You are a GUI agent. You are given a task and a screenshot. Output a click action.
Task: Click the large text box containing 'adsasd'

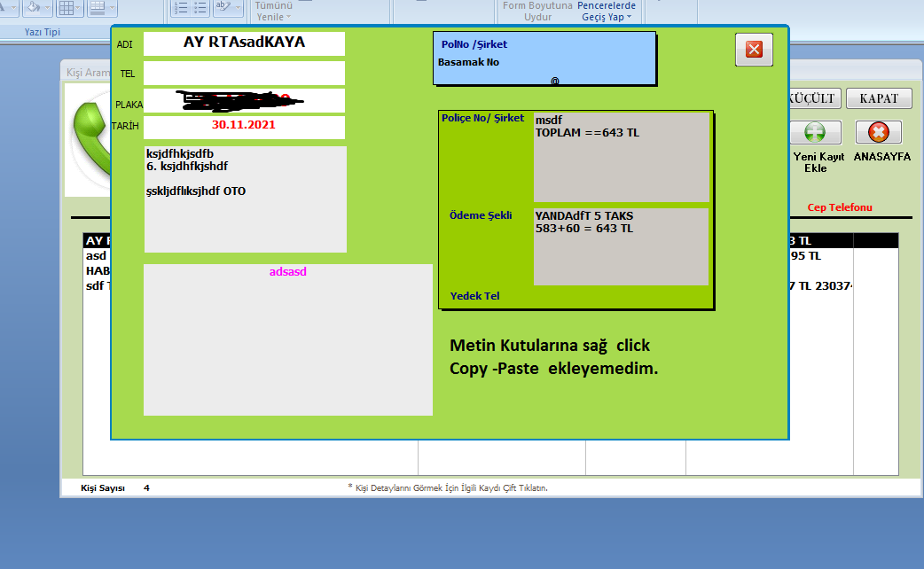tap(288, 339)
